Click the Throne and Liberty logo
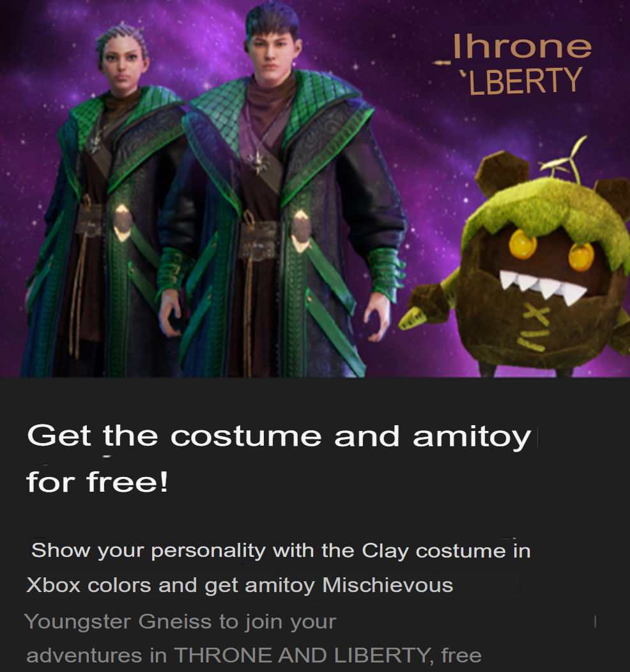Screen dimensions: 630x672 click(512, 65)
